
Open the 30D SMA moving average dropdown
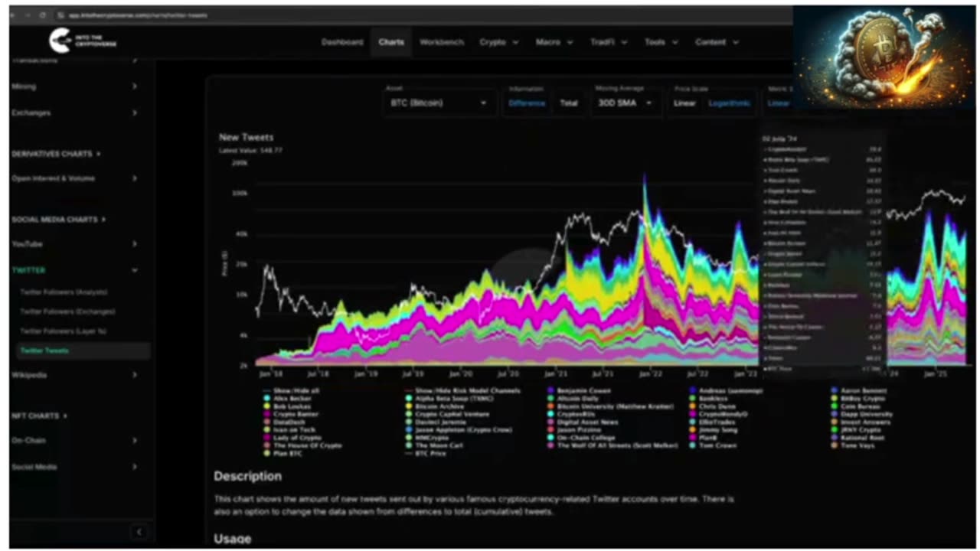626,103
